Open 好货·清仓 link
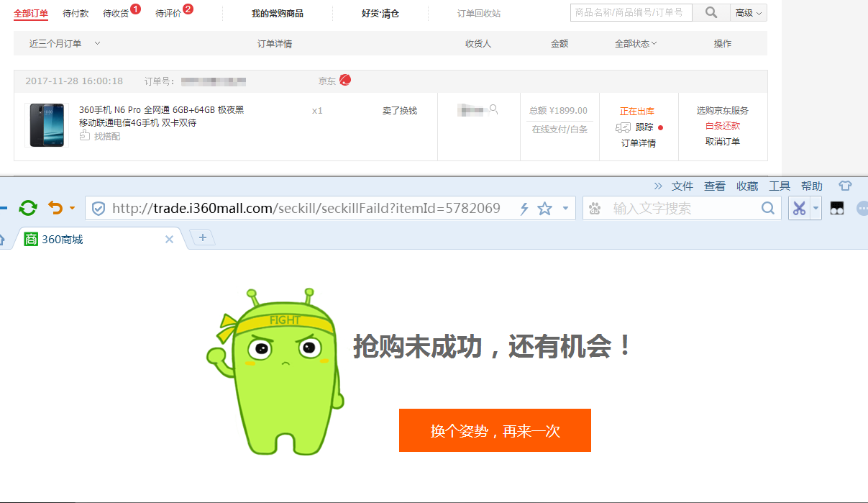The image size is (868, 503). pyautogui.click(x=380, y=13)
